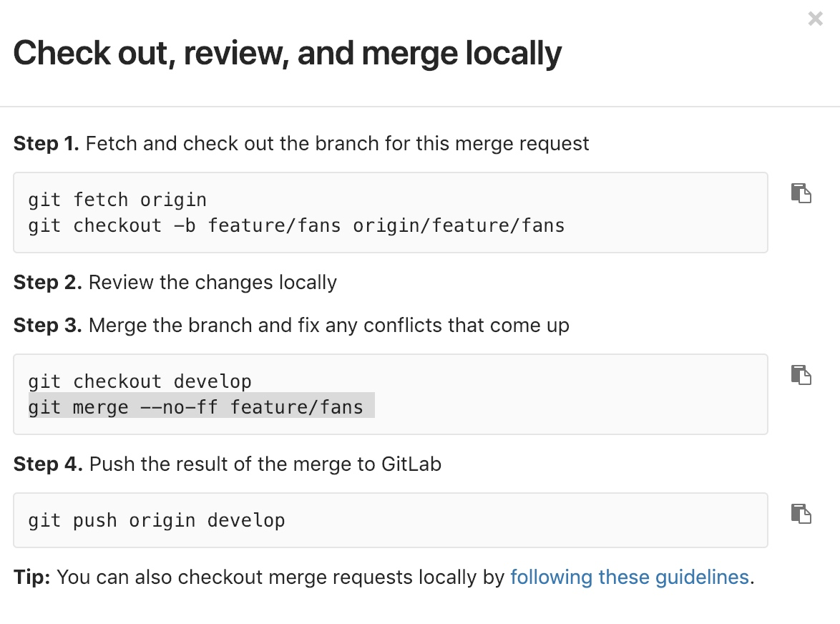Copy the fetch and checkout commands

(x=801, y=193)
